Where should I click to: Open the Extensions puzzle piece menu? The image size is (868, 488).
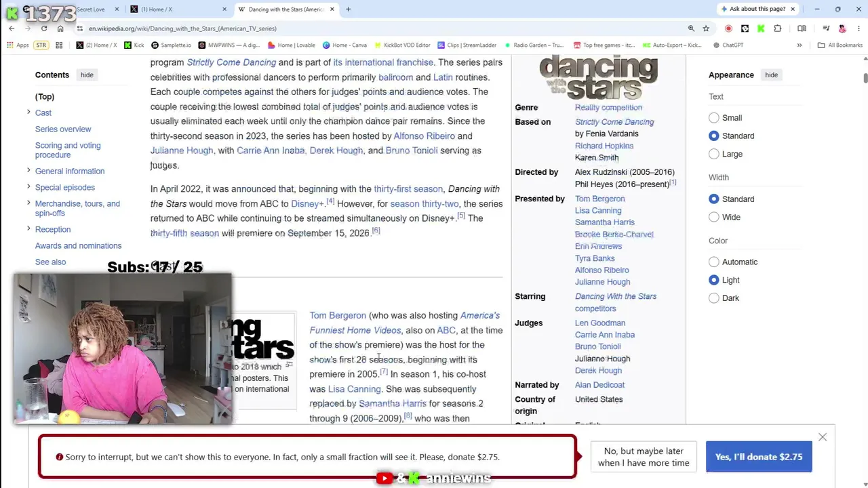pyautogui.click(x=778, y=28)
